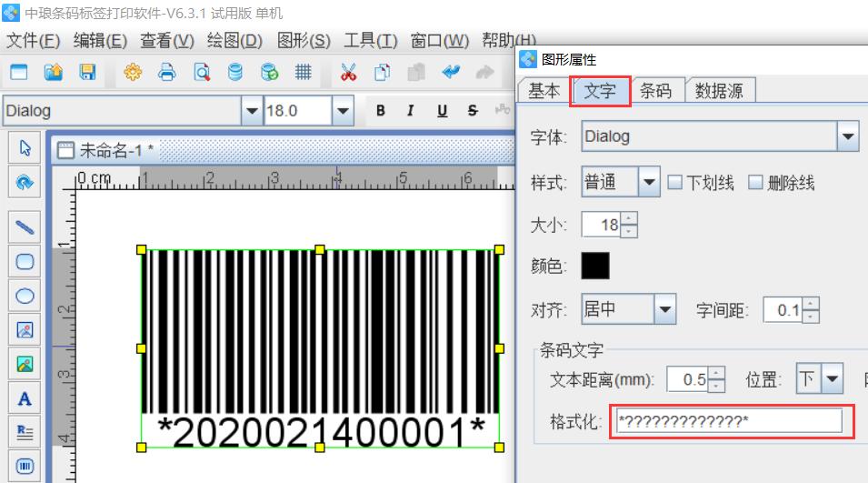
Task: Click the Print toolbar icon
Action: [x=166, y=72]
